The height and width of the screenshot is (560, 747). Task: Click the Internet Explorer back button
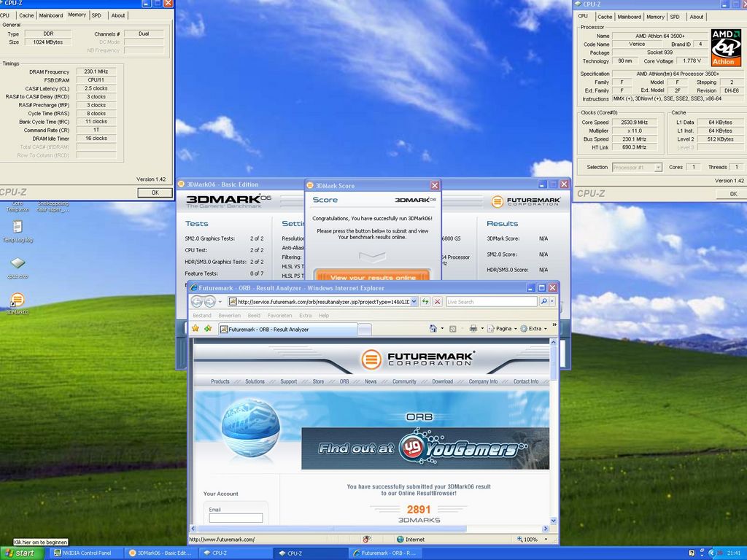pyautogui.click(x=197, y=301)
